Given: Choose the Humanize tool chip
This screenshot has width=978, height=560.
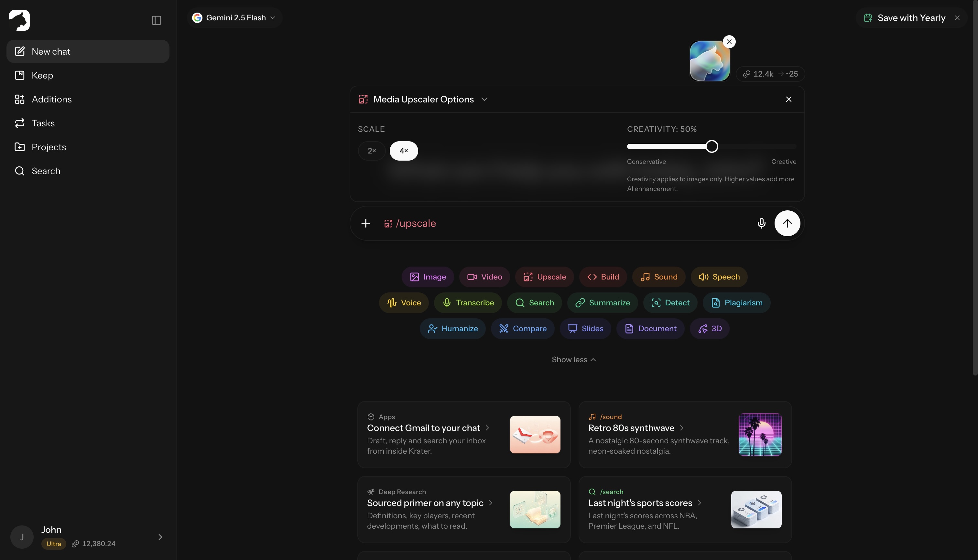Looking at the screenshot, I should click(x=453, y=328).
